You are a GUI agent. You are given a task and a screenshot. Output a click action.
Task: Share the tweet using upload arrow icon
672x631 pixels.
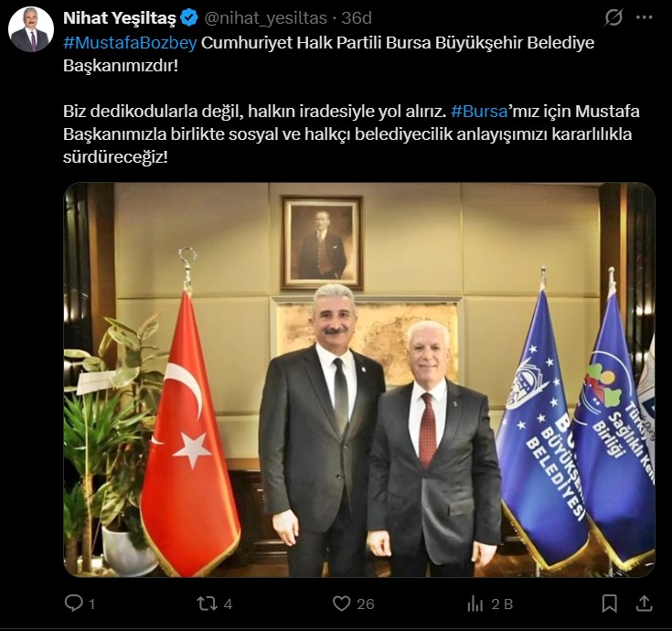(644, 604)
